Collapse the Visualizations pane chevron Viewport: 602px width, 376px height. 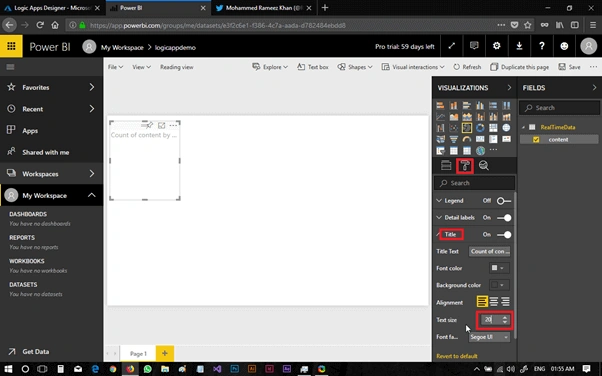click(x=509, y=88)
